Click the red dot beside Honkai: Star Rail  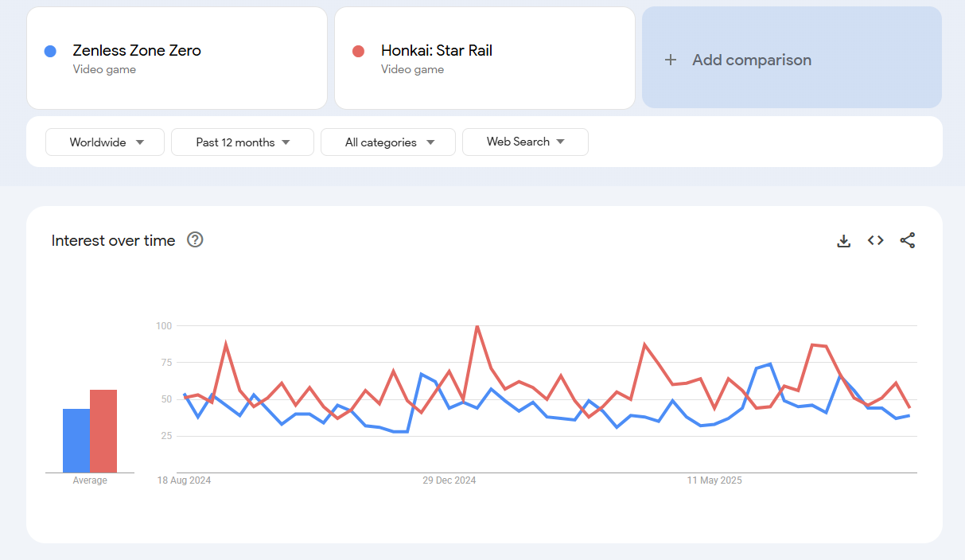point(358,51)
